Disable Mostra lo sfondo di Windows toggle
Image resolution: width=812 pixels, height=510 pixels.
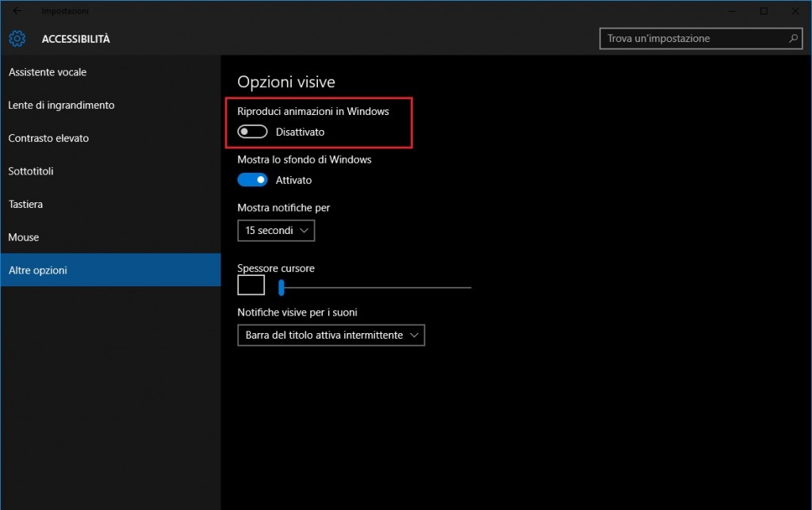pos(252,180)
